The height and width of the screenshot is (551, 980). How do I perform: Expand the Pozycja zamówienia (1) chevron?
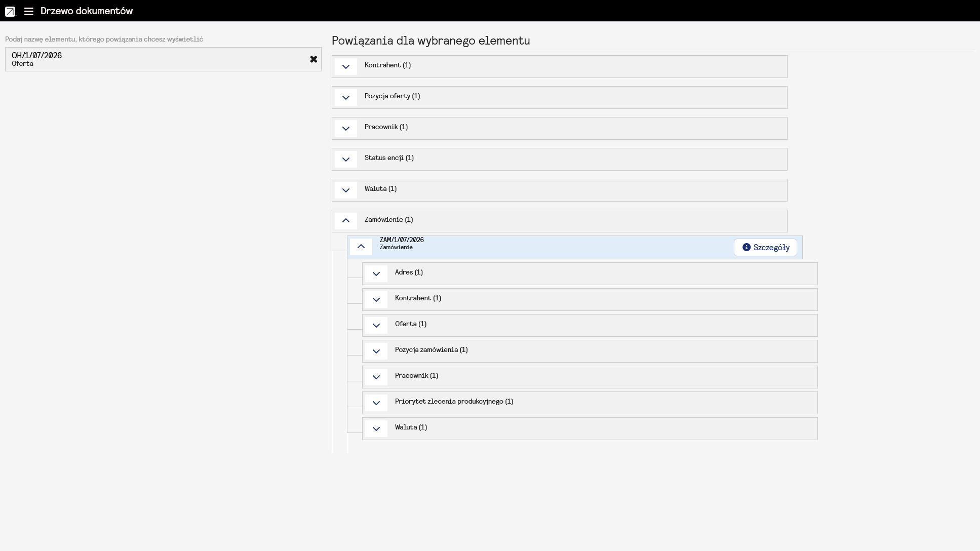click(x=376, y=351)
